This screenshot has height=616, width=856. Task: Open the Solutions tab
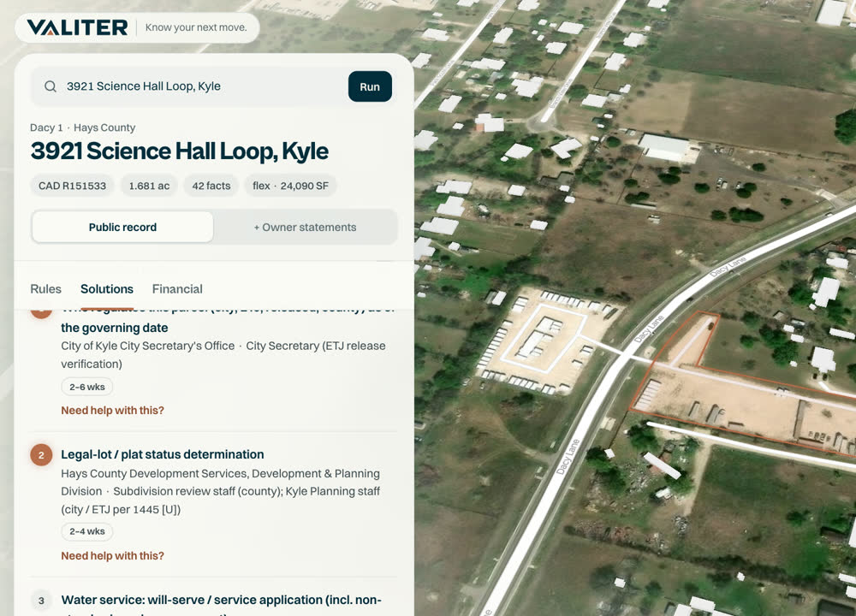[x=107, y=288]
